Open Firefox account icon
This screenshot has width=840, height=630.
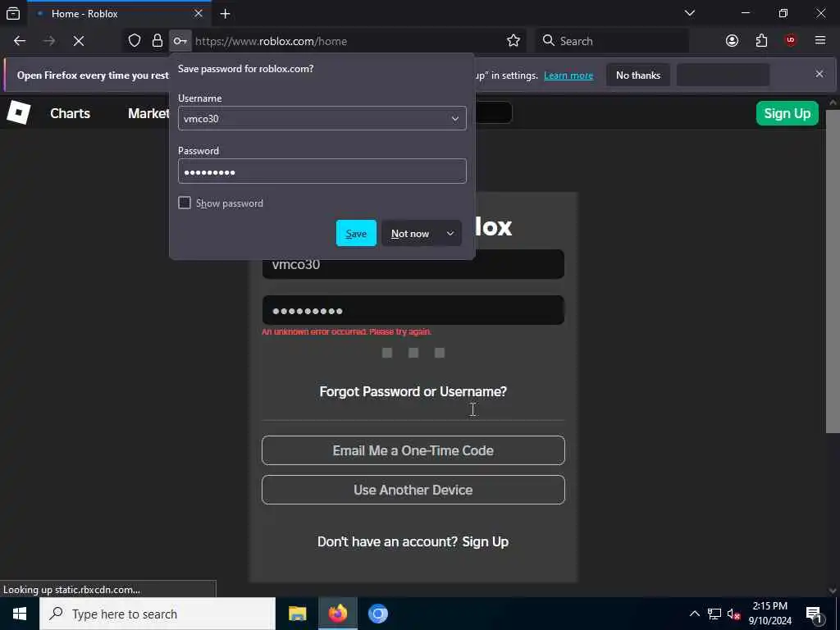click(732, 41)
